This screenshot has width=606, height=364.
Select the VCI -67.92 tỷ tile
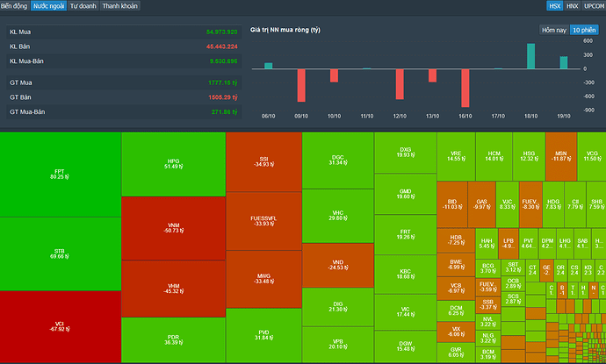tap(61, 326)
